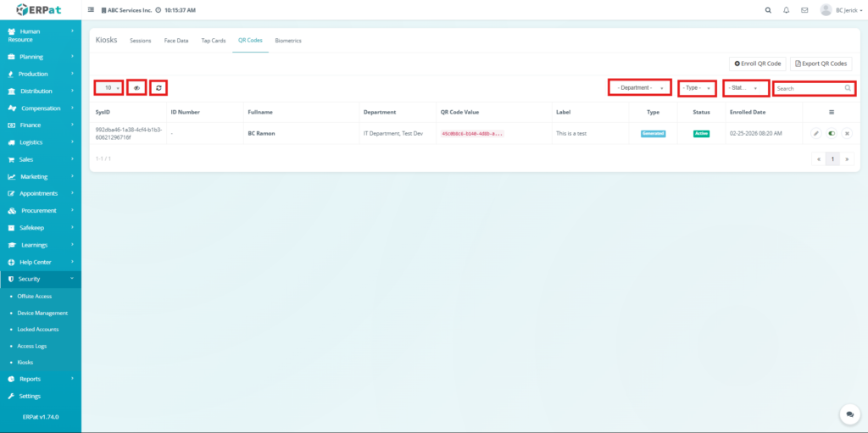Click the table Search input field
Viewport: 868px width, 433px height.
809,88
